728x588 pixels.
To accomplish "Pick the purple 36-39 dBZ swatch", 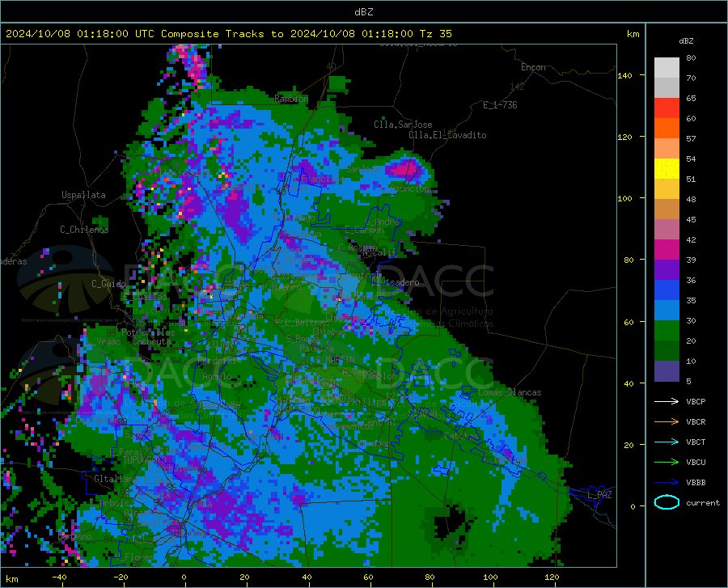I will click(x=667, y=270).
